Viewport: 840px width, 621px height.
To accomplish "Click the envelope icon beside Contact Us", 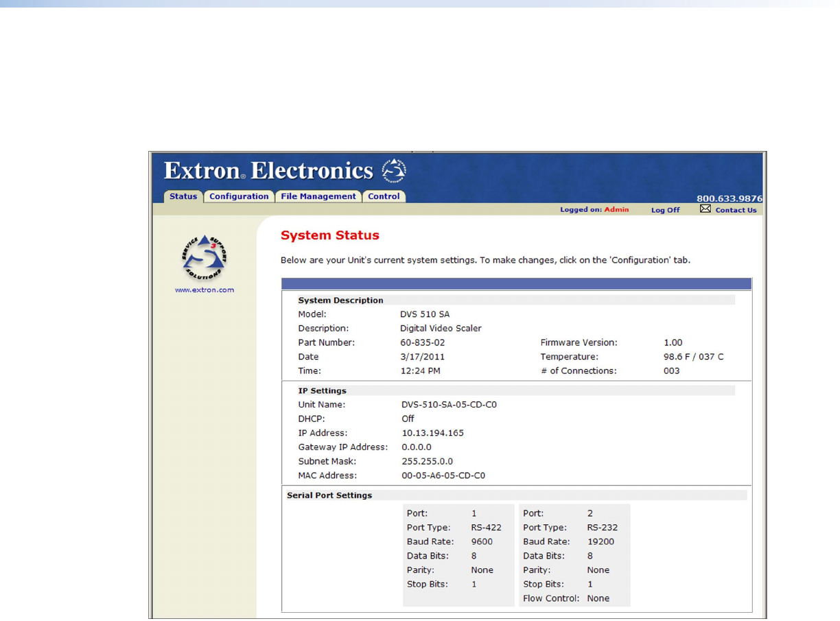I will 705,209.
